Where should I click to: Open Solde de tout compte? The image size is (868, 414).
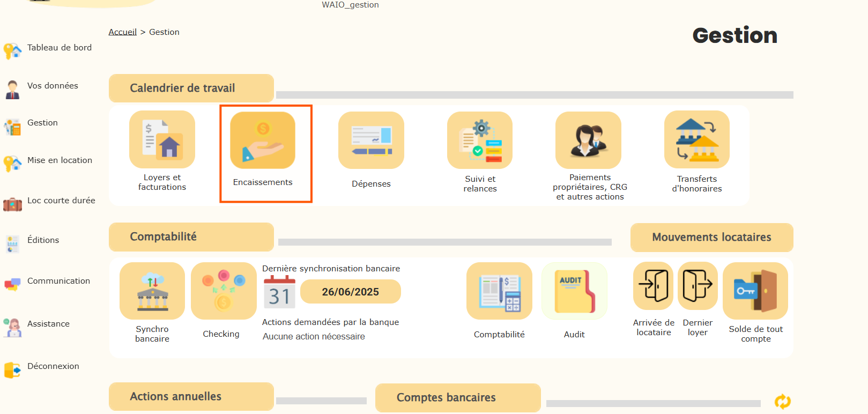[755, 291]
